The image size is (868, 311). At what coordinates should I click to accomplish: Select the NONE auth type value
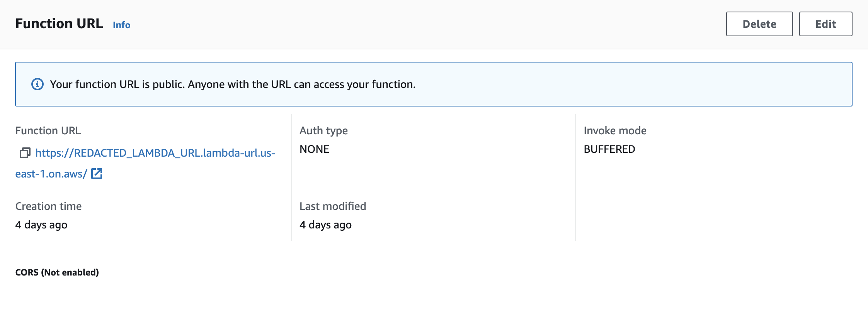tap(314, 149)
